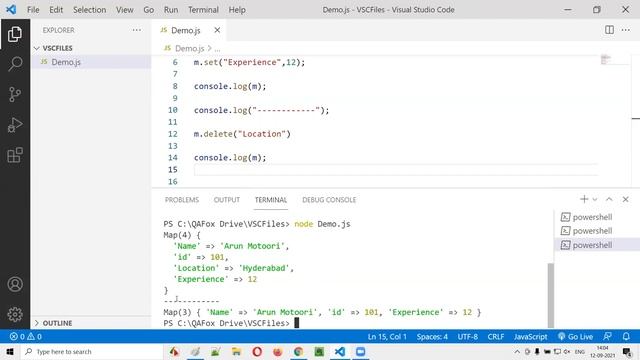This screenshot has height=360, width=640.
Task: Switch to the OUTPUT panel tab
Action: pos(227,200)
